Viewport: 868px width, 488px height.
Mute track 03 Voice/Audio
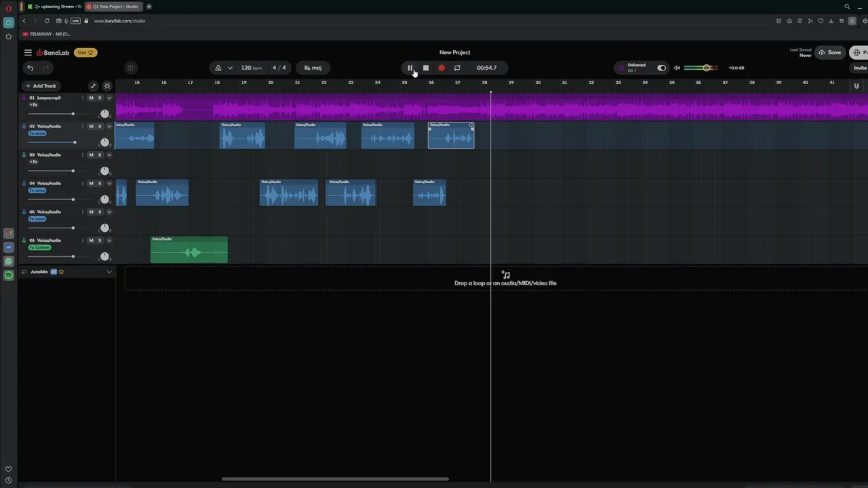(x=92, y=155)
